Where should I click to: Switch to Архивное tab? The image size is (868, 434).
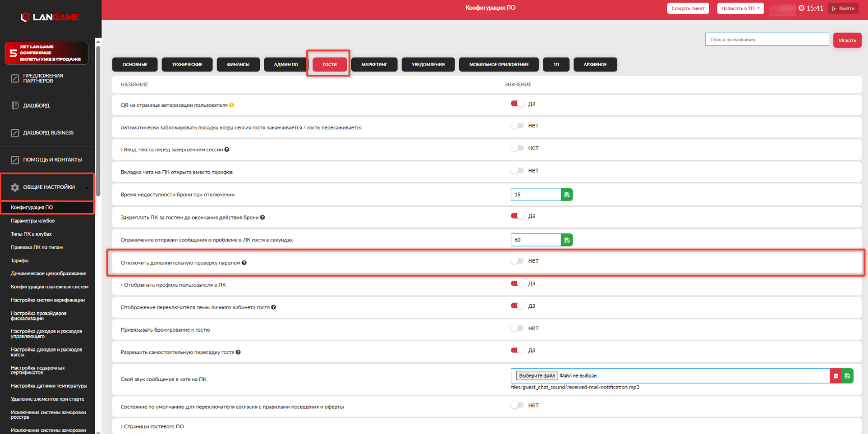[595, 65]
